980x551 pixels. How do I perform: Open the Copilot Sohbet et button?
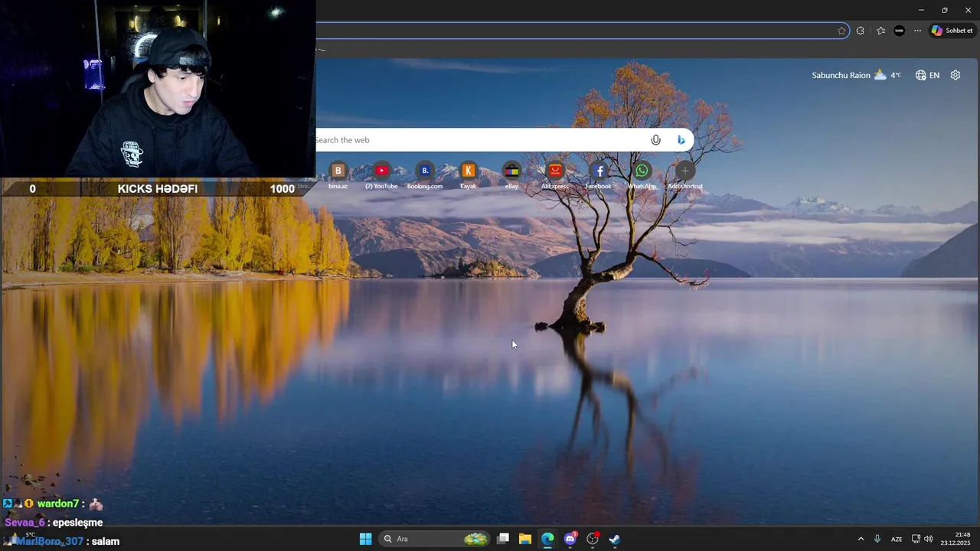[952, 31]
